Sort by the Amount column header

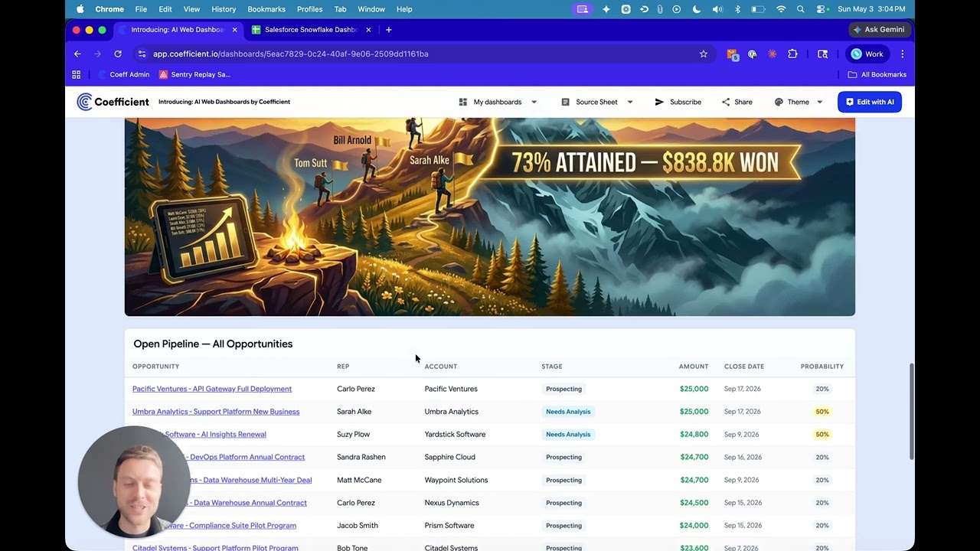coord(694,367)
